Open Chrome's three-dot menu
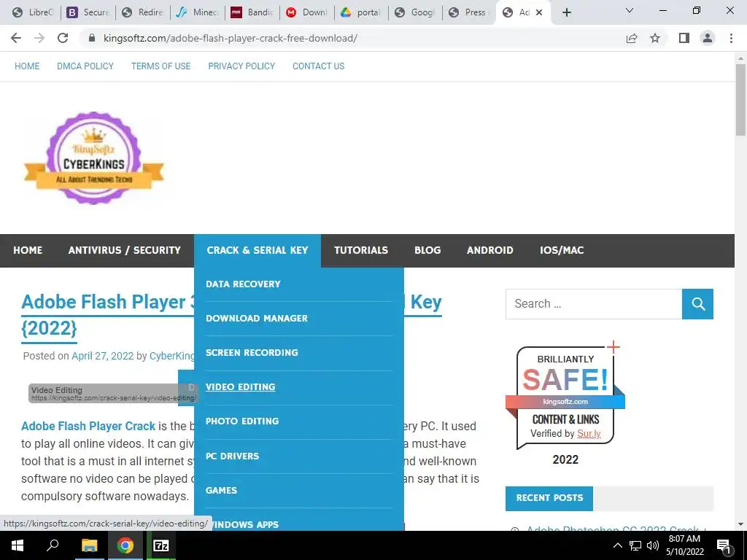The width and height of the screenshot is (747, 560). pos(731,38)
